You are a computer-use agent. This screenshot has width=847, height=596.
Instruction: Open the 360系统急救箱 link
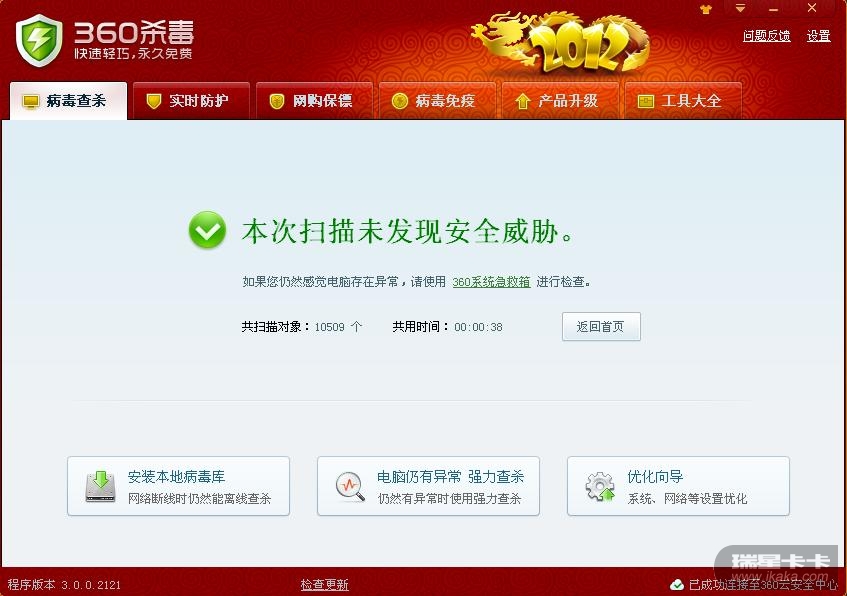tap(491, 282)
